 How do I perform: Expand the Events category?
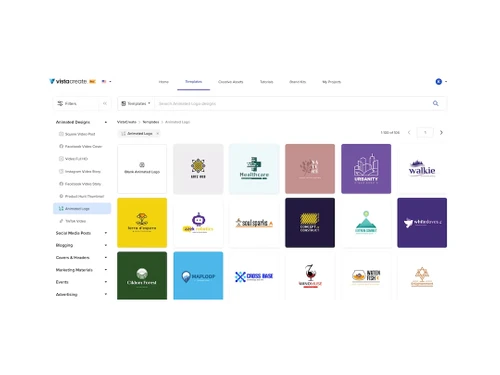click(106, 282)
